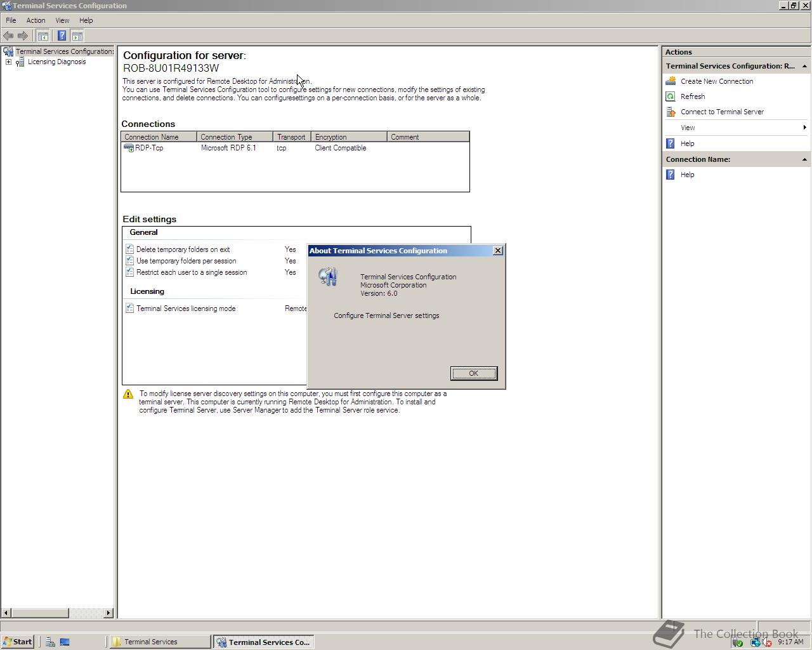Click the Transport column header
The height and width of the screenshot is (650, 812).
tap(292, 137)
